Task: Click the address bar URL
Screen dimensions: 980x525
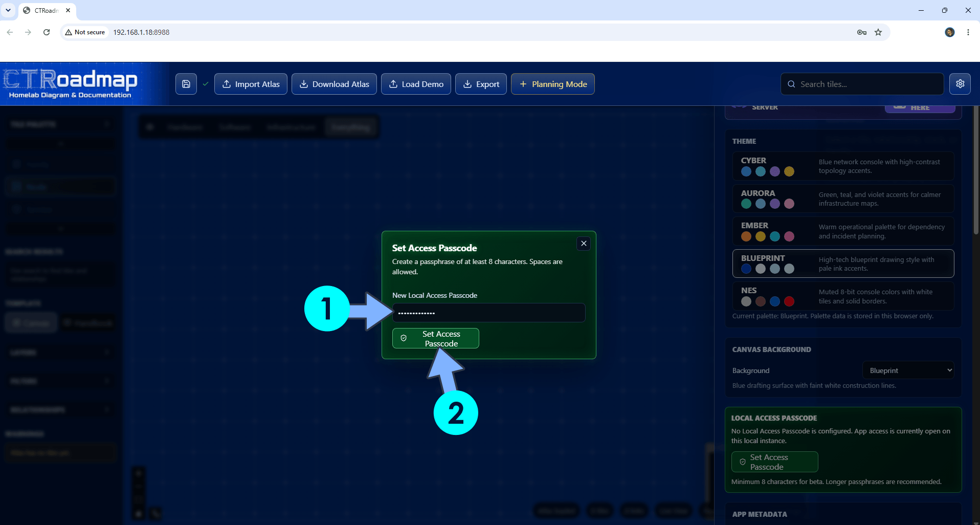Action: (141, 32)
